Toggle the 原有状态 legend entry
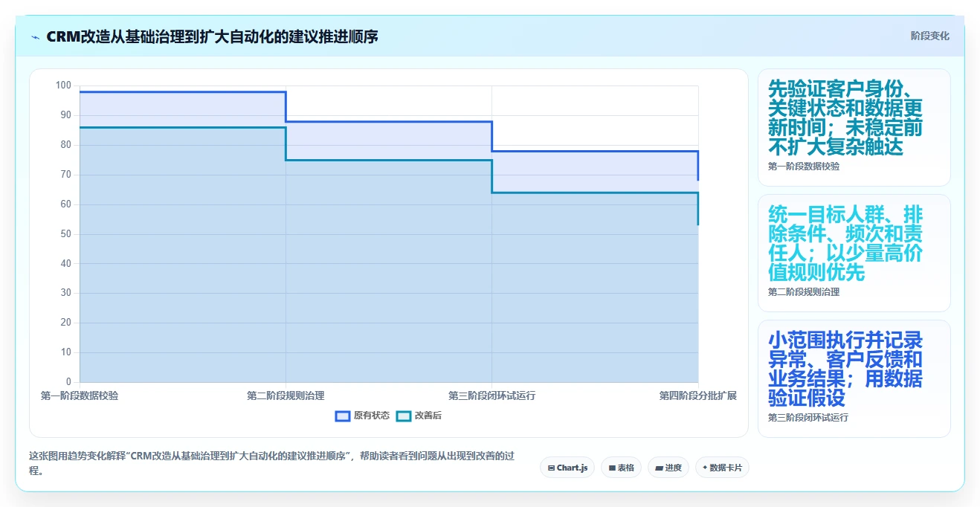This screenshot has width=980, height=507. [x=362, y=416]
